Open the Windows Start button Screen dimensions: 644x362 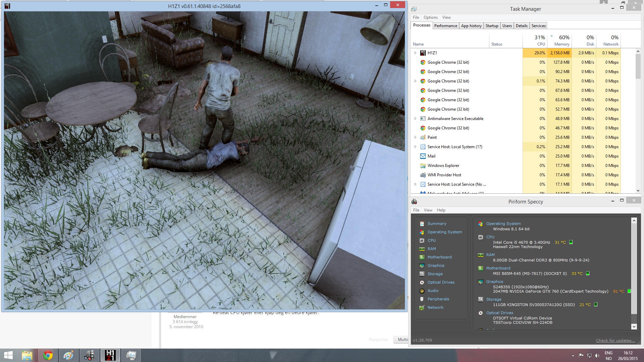8,355
